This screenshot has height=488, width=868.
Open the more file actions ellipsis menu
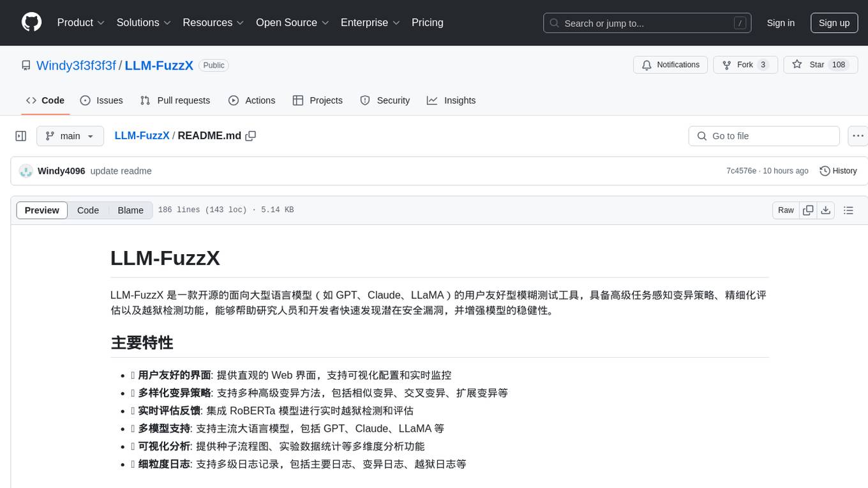858,136
